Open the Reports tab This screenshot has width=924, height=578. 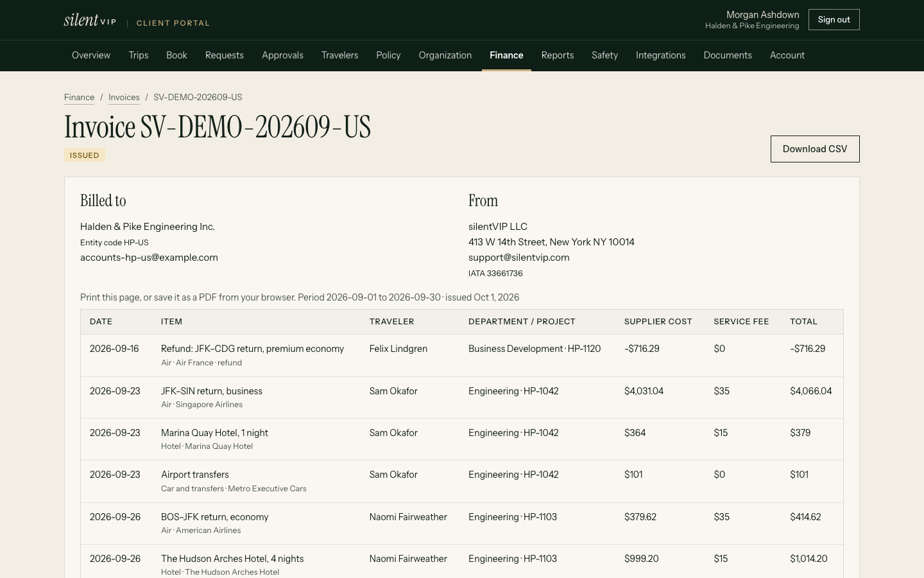(x=558, y=55)
